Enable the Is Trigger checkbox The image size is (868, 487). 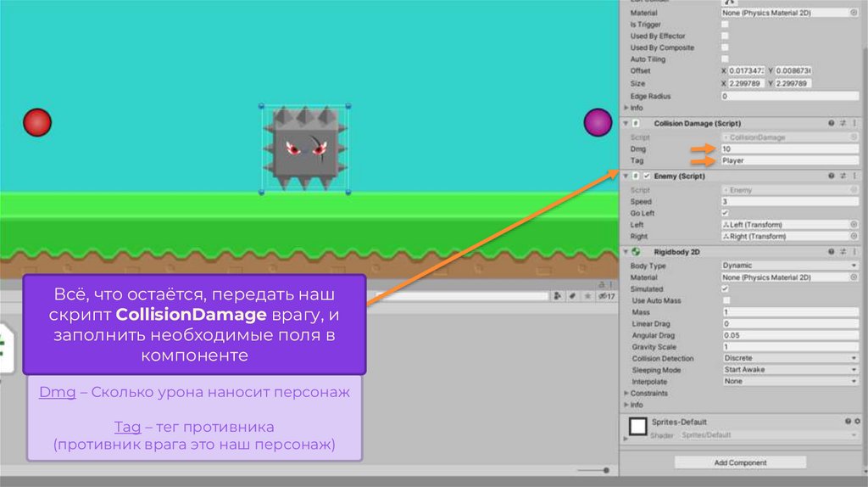(x=725, y=24)
